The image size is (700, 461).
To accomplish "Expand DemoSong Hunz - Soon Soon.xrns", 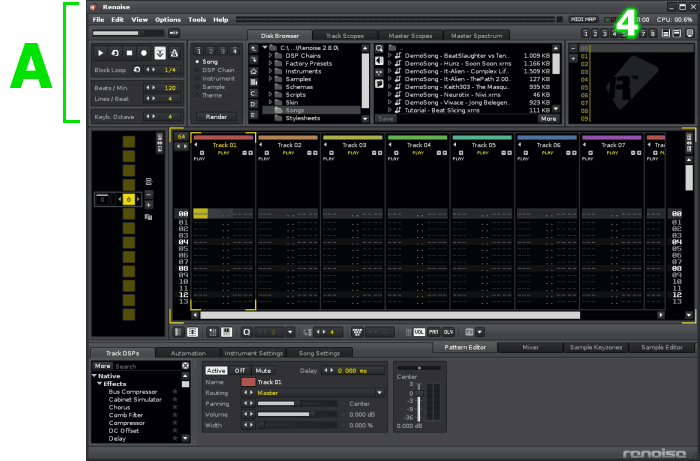I will [390, 63].
